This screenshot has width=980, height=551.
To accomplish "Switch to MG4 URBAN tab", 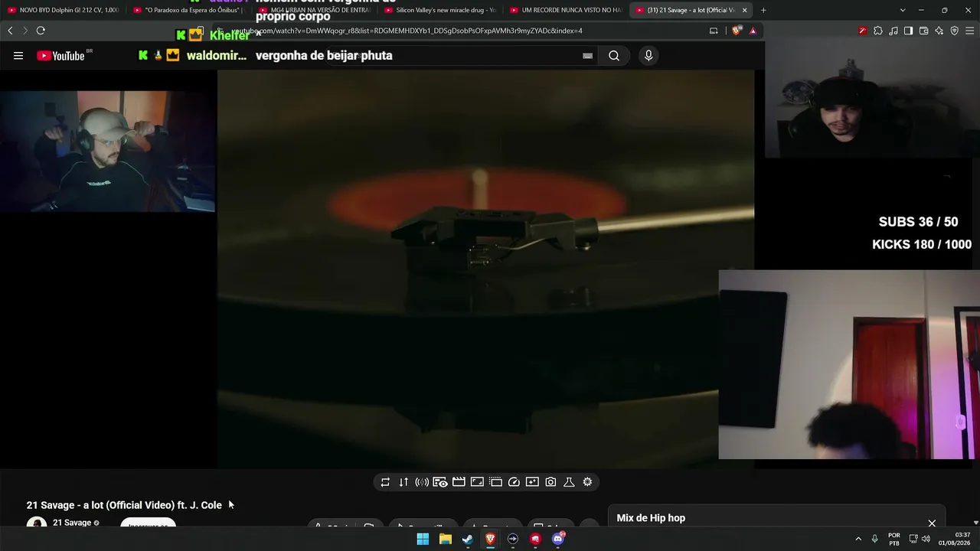I will (314, 10).
